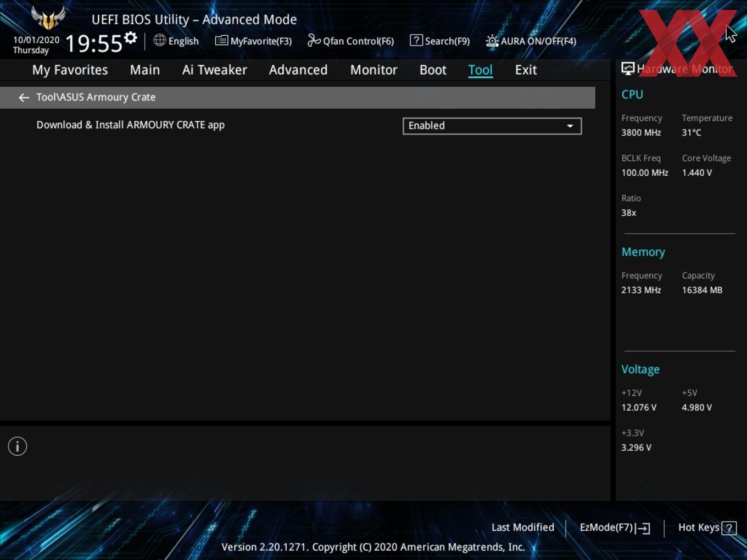The width and height of the screenshot is (747, 560).
Task: Click the Voltage section heading
Action: pos(640,369)
